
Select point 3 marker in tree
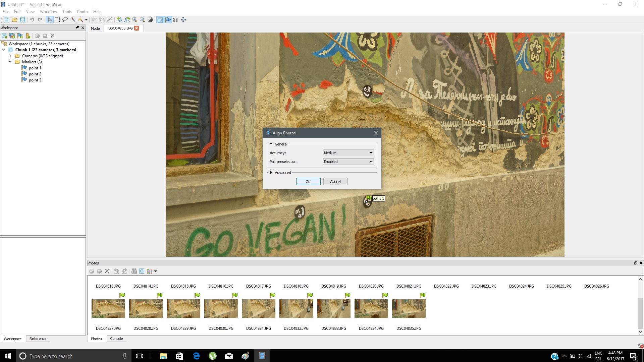pos(35,80)
